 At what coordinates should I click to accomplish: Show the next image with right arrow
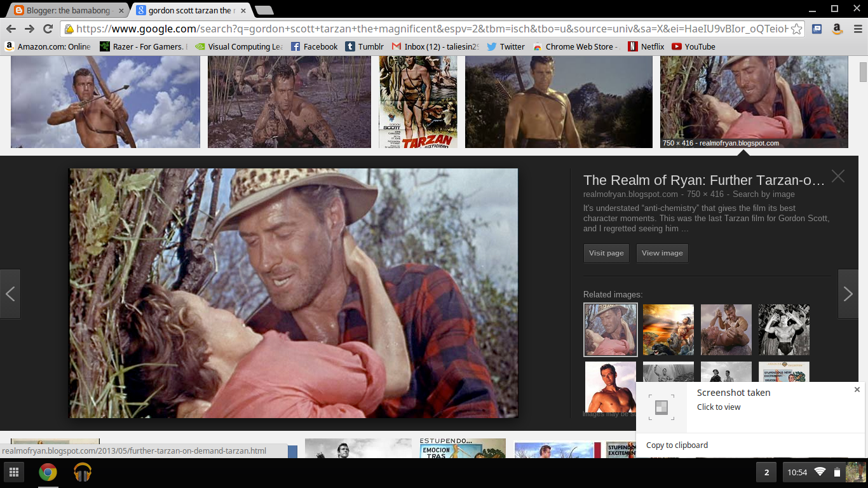848,294
